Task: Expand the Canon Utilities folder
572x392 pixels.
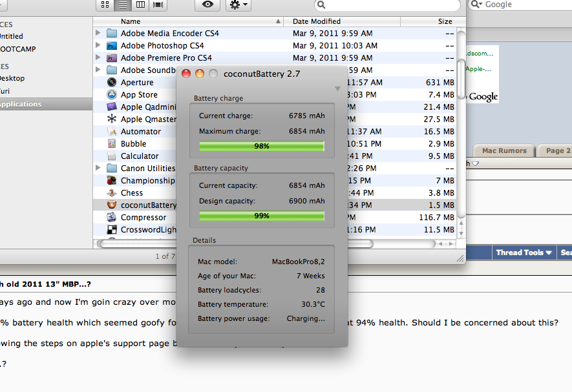Action: (98, 168)
